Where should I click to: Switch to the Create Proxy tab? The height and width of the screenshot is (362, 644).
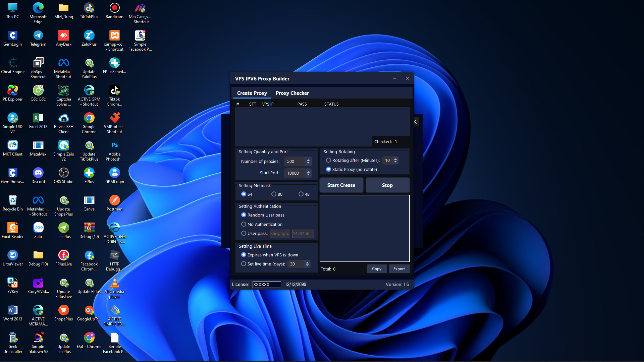pos(252,93)
